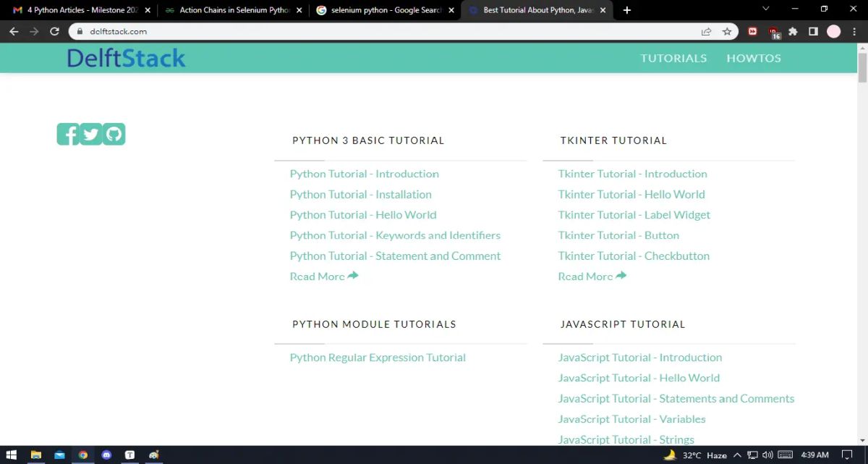Open the Windows Start menu

pyautogui.click(x=12, y=455)
